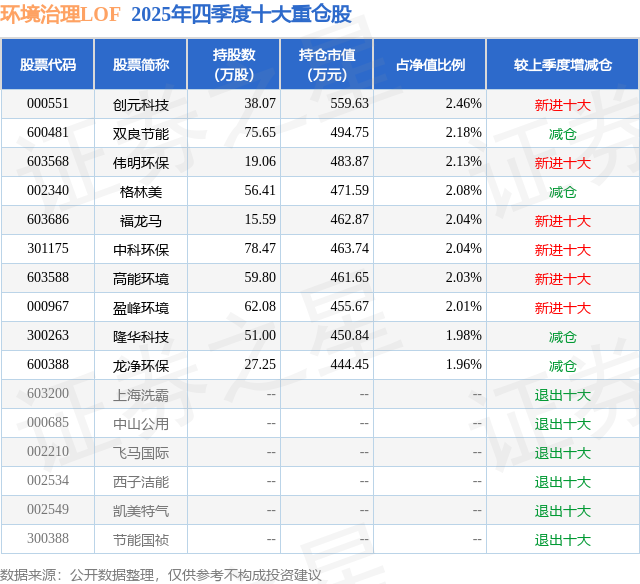
Task: Select stock code 000685
Action: pos(48,422)
